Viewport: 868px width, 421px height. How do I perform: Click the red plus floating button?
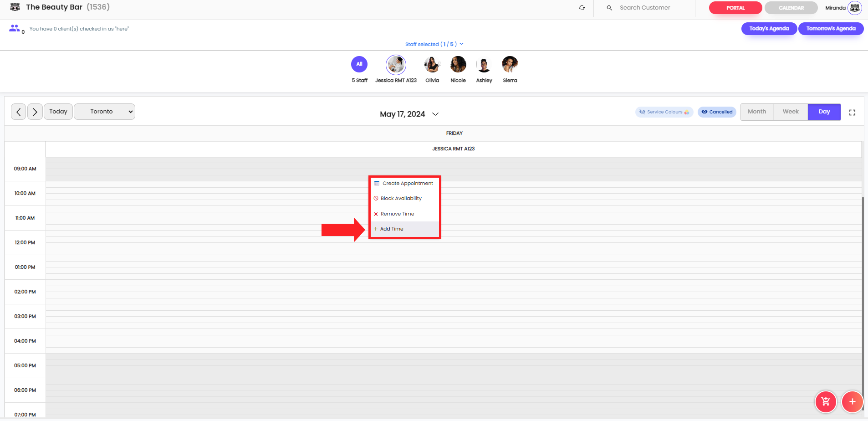852,402
